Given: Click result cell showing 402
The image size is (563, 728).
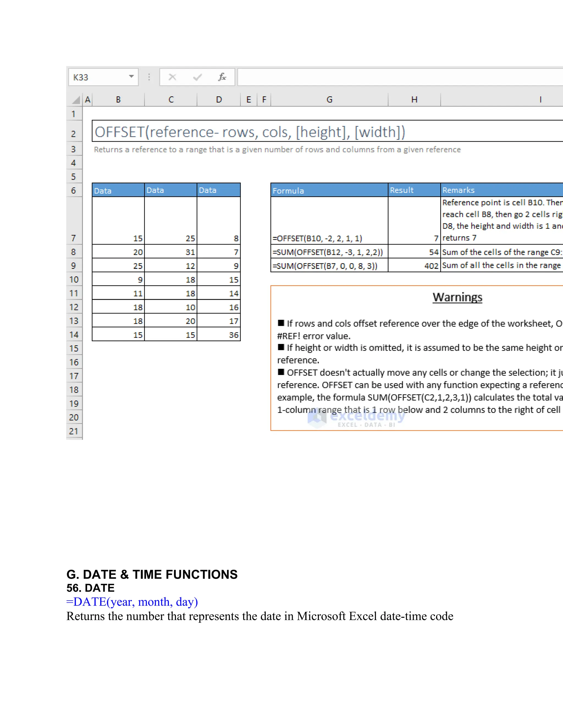Looking at the screenshot, I should pyautogui.click(x=414, y=265).
